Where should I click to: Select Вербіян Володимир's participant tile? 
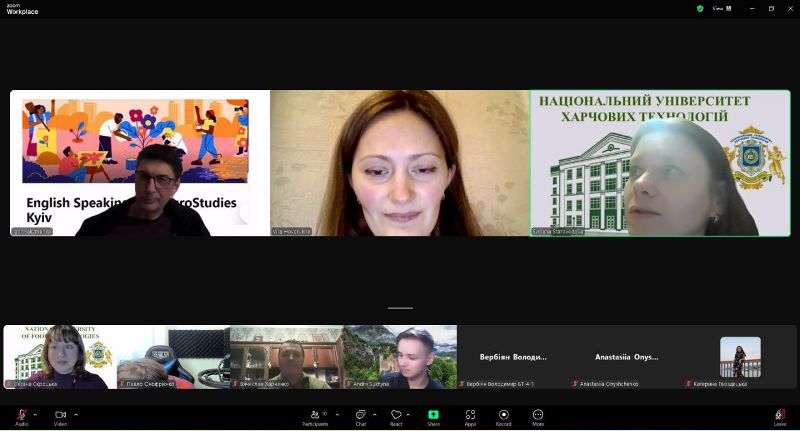coord(513,357)
